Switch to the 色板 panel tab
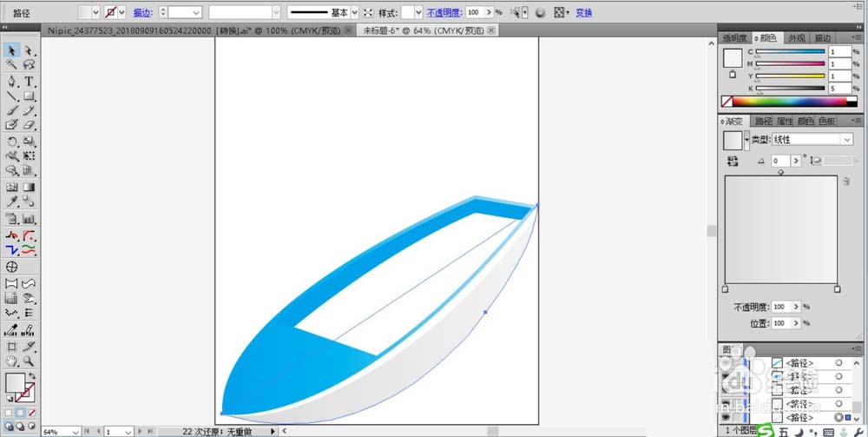Viewport: 868px width, 437px height. 827,121
